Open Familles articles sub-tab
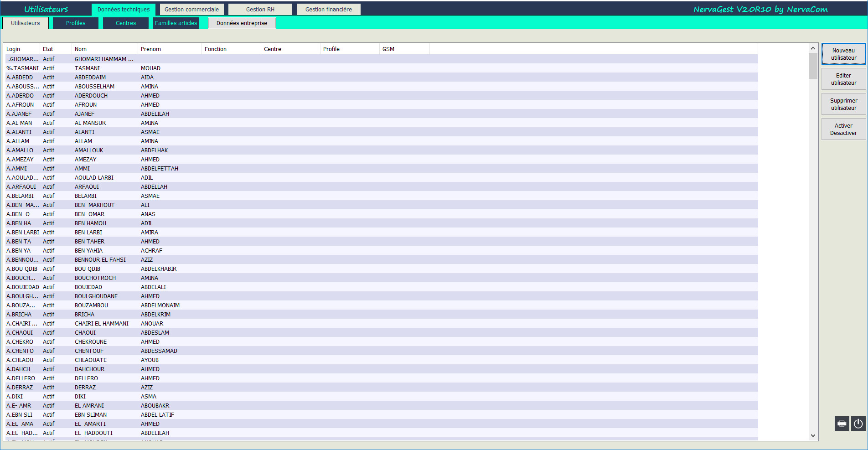Screen dimensions: 868x450 (x=176, y=23)
